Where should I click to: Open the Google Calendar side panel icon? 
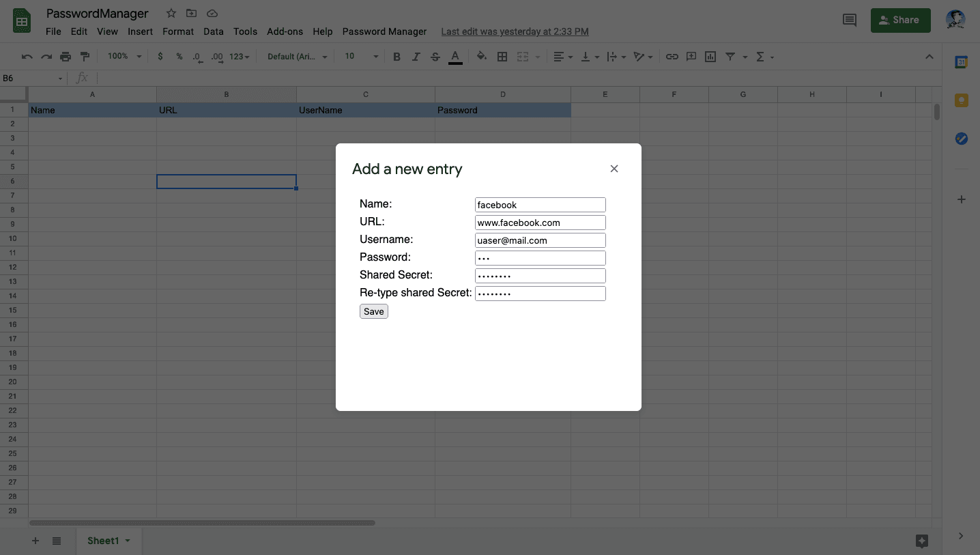(961, 62)
